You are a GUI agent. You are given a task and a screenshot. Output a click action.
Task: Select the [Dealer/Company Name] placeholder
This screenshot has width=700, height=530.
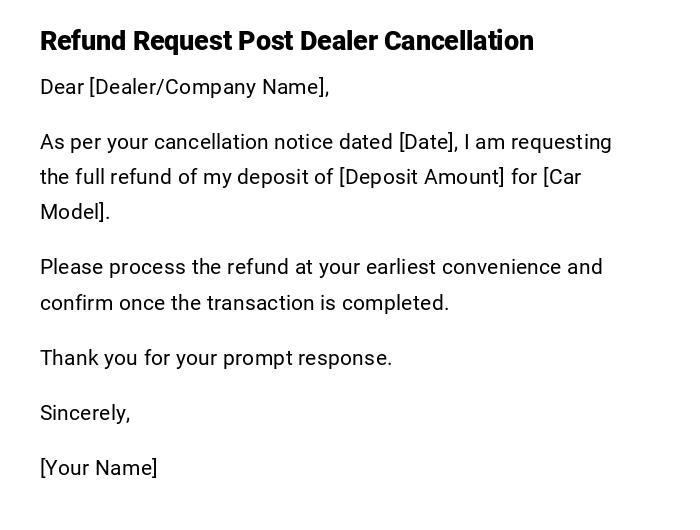(x=209, y=87)
